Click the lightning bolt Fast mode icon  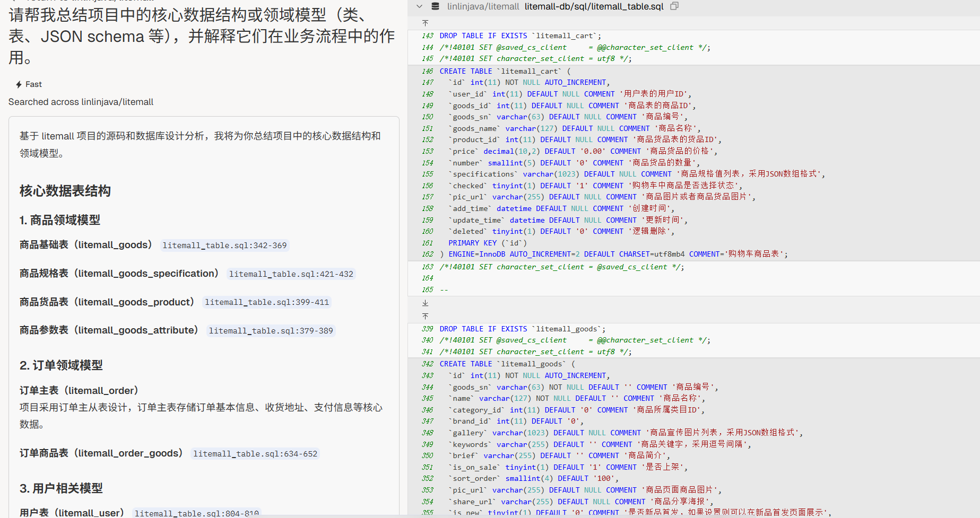click(19, 84)
